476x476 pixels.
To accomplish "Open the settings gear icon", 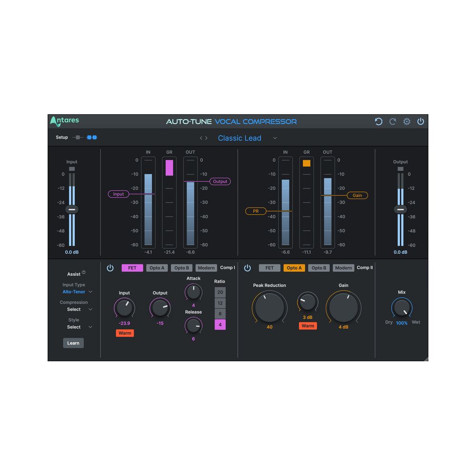I will [x=407, y=121].
